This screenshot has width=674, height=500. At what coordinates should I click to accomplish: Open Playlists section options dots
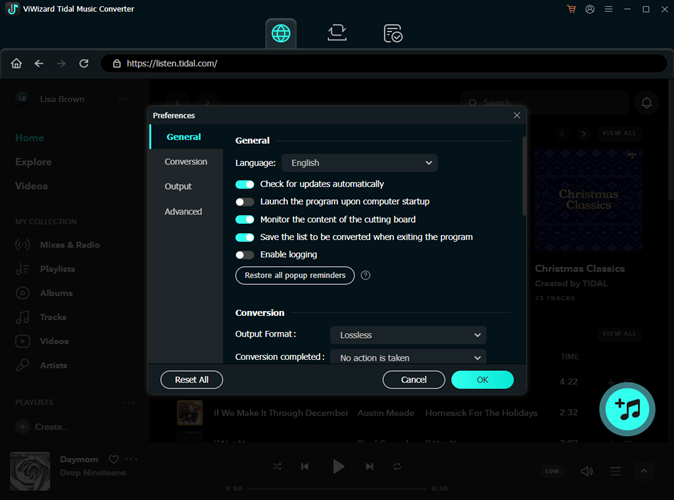(129, 402)
